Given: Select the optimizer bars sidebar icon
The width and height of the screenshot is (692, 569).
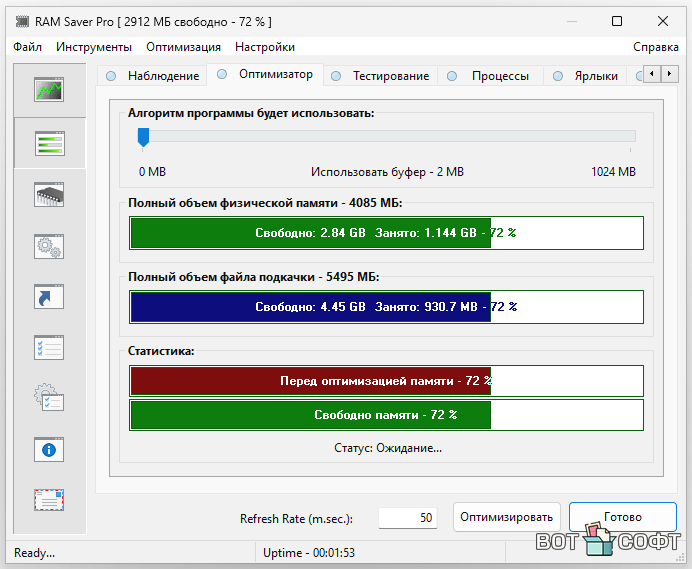Looking at the screenshot, I should tap(49, 143).
